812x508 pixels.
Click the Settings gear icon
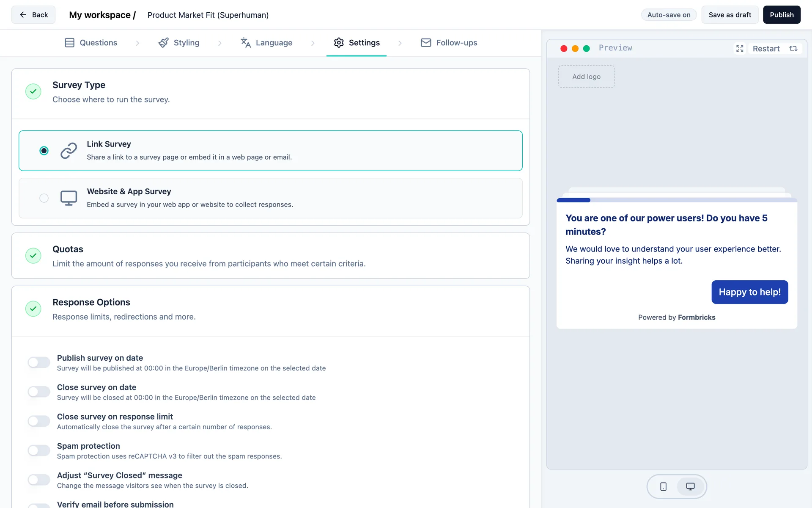click(x=339, y=43)
